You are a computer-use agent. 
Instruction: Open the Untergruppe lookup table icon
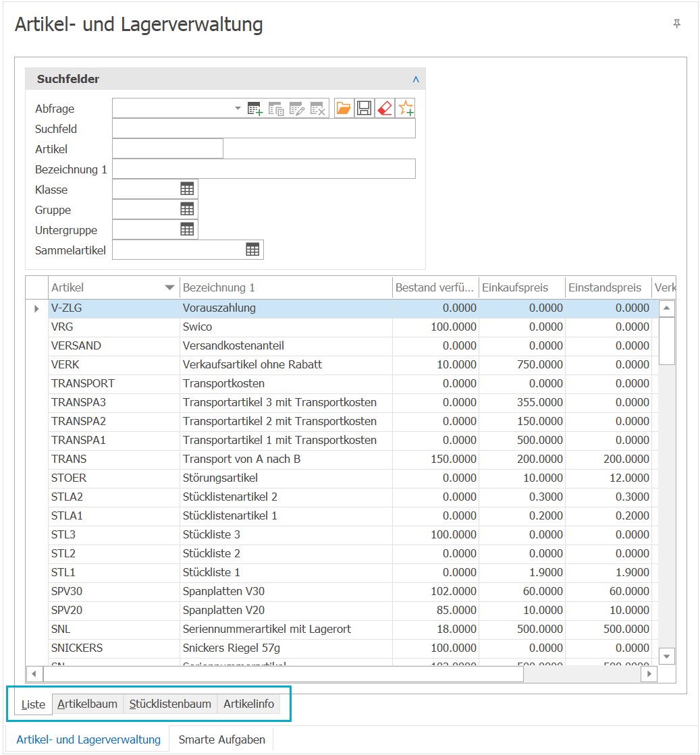pyautogui.click(x=187, y=229)
